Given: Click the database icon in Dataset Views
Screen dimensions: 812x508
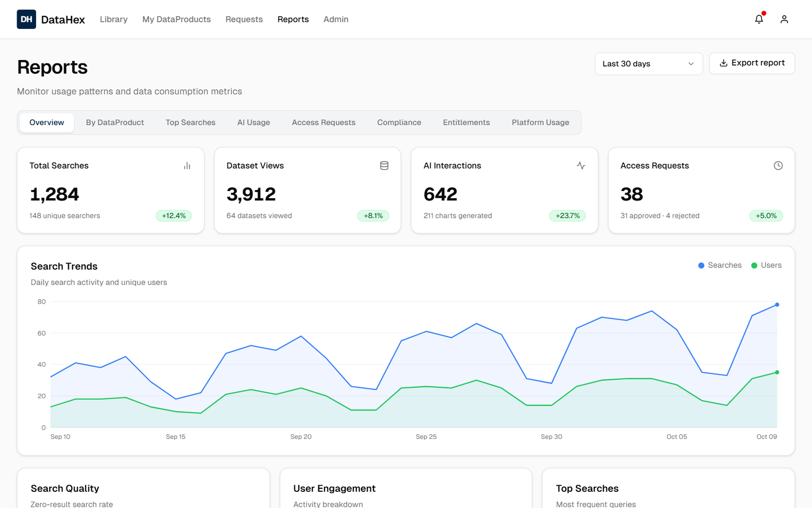Looking at the screenshot, I should coord(384,166).
